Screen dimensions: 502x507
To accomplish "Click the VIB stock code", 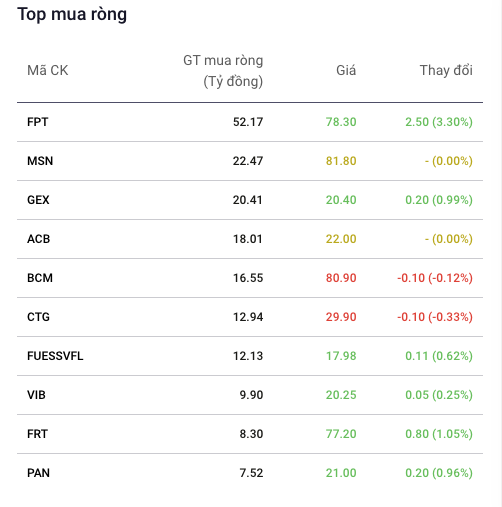I will (x=36, y=395).
